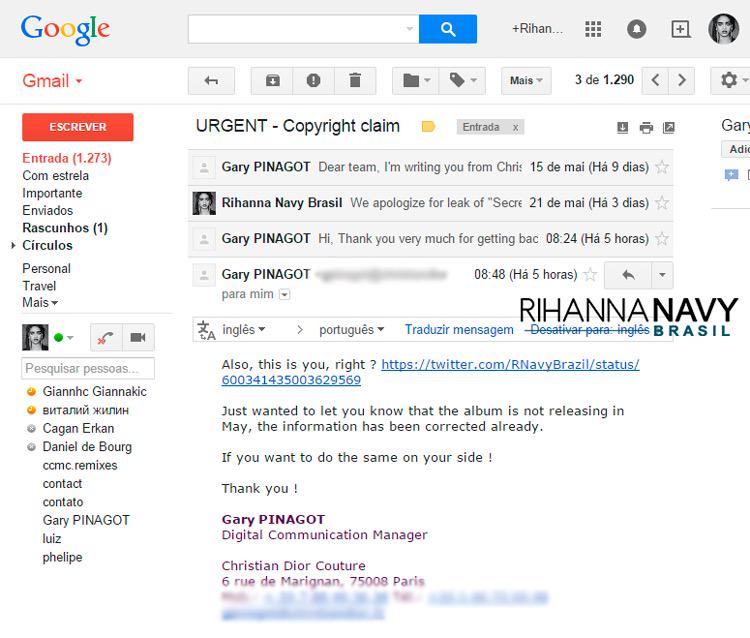Star the 15 de mai message
Viewport: 750px width, 638px height.
[x=662, y=167]
